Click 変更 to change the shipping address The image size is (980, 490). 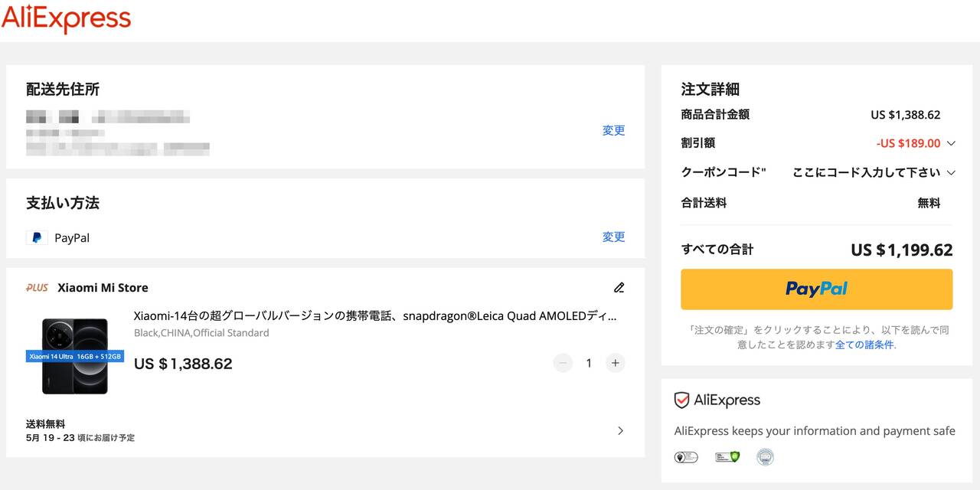tap(613, 130)
